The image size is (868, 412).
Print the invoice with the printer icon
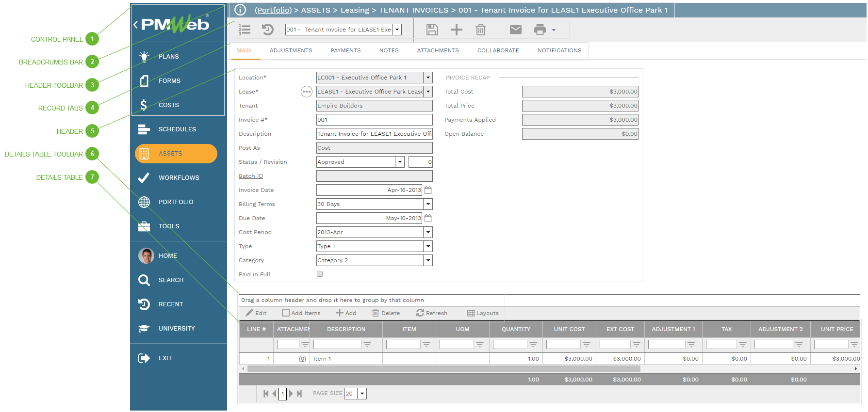point(540,30)
